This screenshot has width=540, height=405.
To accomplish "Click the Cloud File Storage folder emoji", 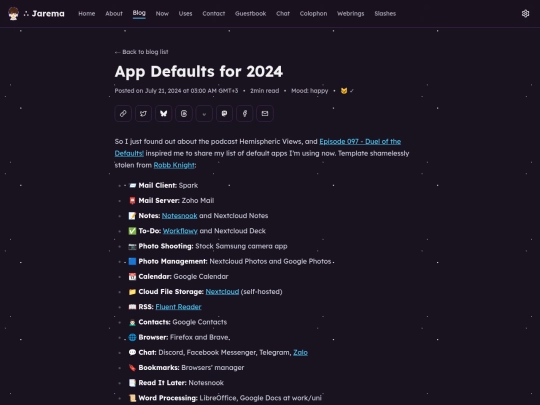I will pos(132,292).
